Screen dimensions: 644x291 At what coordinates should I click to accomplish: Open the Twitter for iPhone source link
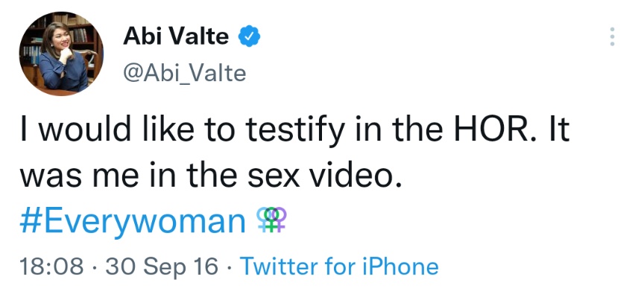pyautogui.click(x=339, y=266)
